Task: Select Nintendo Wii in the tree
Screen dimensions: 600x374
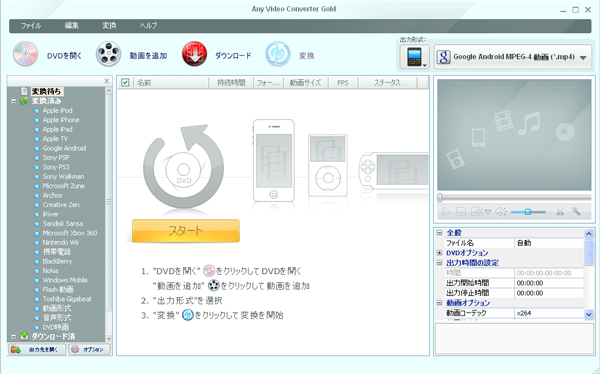Action: point(60,242)
